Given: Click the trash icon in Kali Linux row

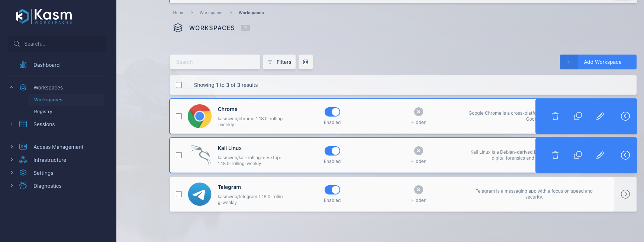Looking at the screenshot, I should 555,155.
